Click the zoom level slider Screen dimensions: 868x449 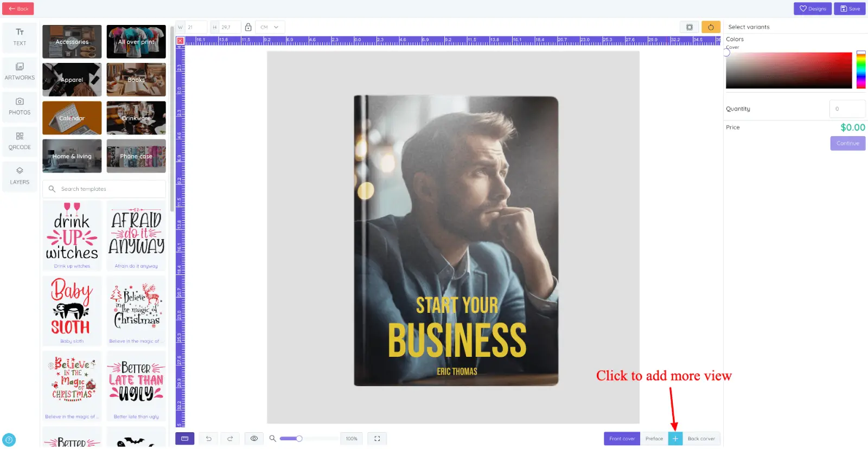click(309, 439)
